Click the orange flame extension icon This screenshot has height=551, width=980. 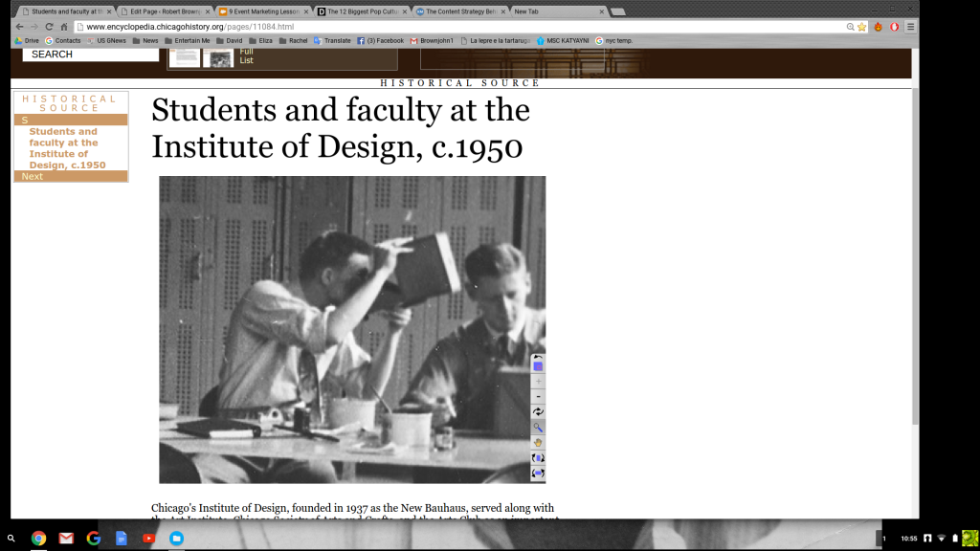(879, 27)
